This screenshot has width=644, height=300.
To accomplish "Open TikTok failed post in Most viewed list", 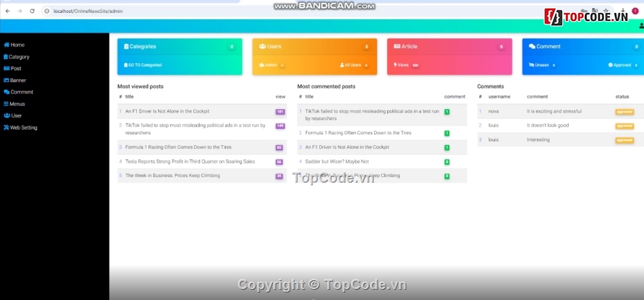I will click(195, 129).
